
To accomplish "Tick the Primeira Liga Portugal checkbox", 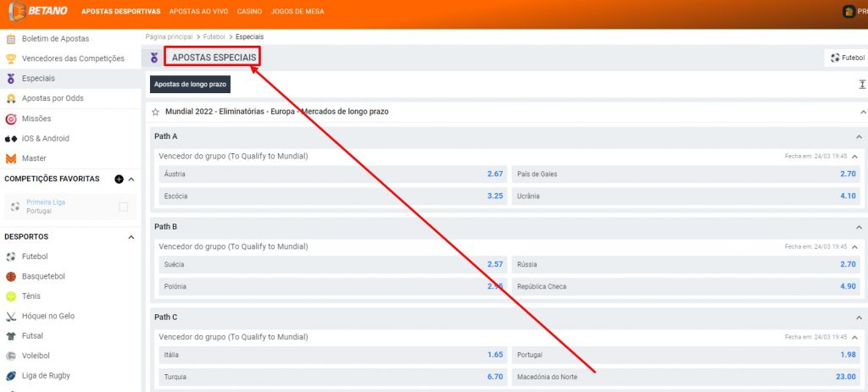I will 124,207.
